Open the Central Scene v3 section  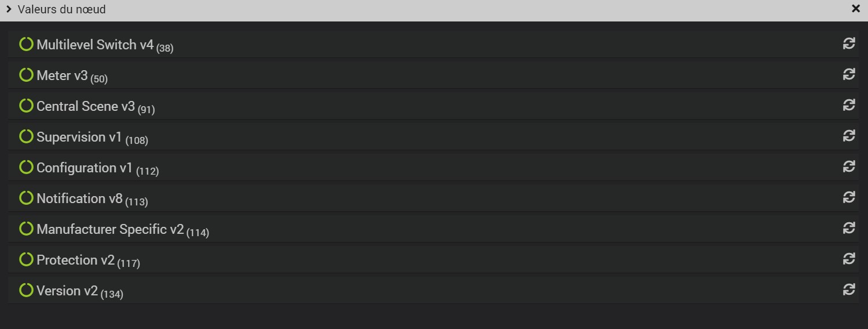[x=86, y=106]
